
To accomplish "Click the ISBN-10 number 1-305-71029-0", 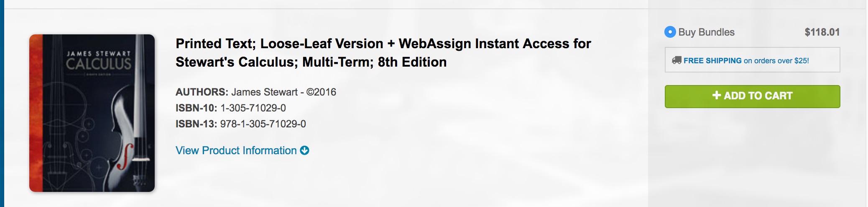I will [x=253, y=108].
